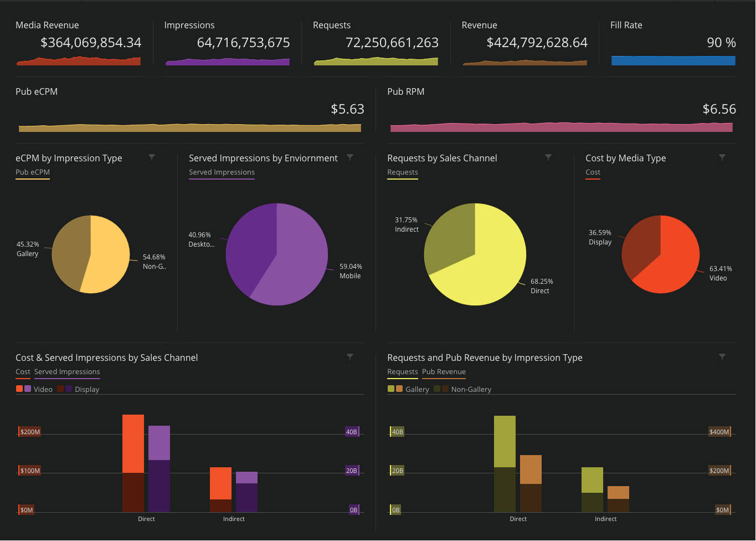This screenshot has height=541, width=756.
Task: Open filter for Requests by Sales Channel chart
Action: (548, 157)
